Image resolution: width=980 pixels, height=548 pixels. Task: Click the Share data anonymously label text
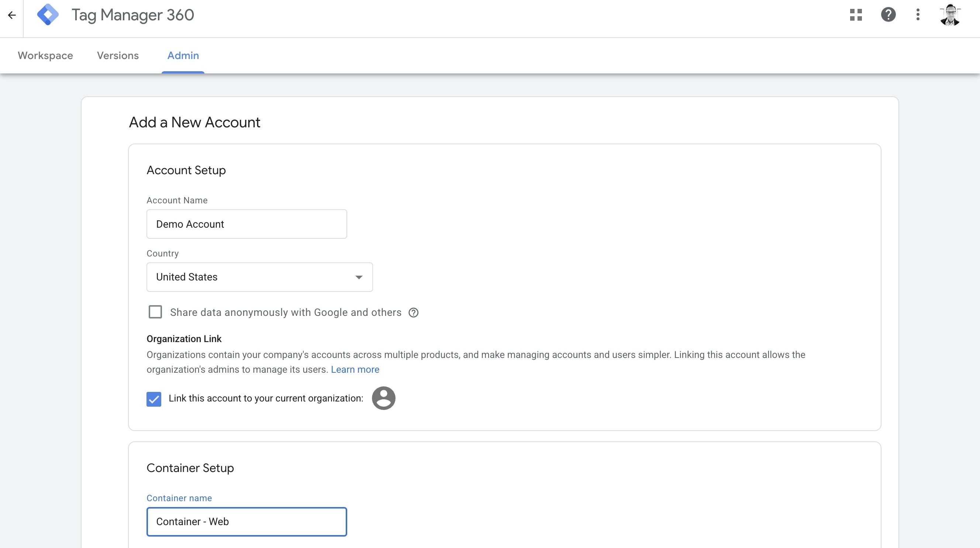[x=285, y=313]
